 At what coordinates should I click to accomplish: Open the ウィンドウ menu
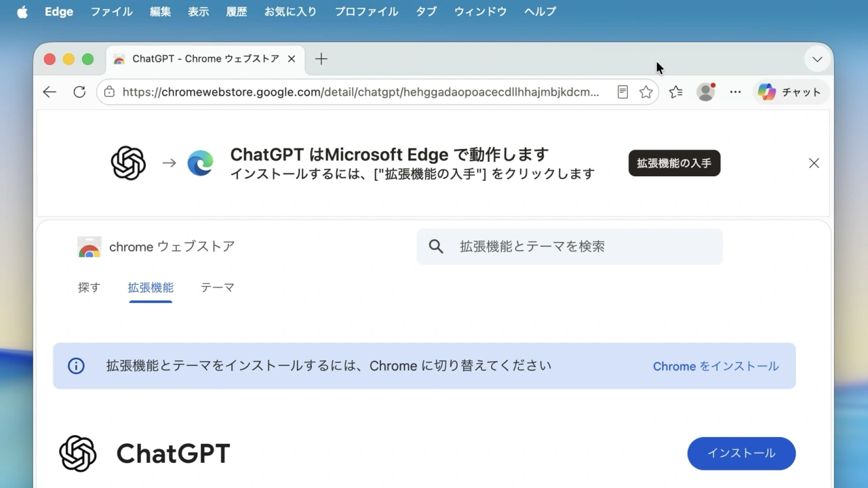(x=481, y=12)
